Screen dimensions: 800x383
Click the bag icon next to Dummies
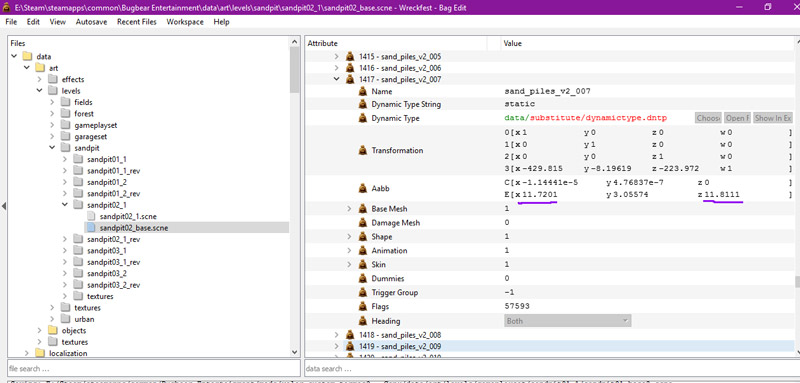pos(362,278)
